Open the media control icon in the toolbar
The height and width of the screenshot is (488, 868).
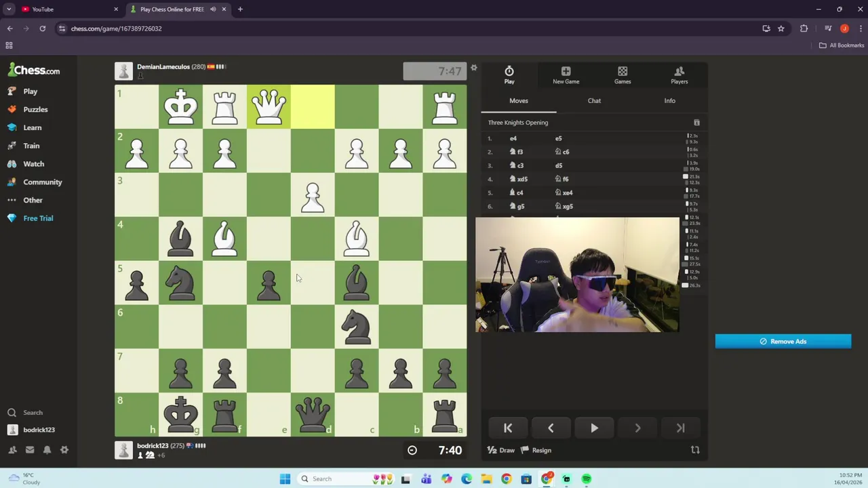point(828,28)
